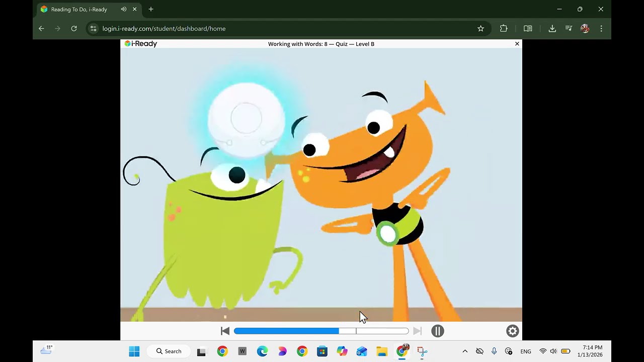Click the address bar URL
The image size is (644, 362).
(x=164, y=29)
